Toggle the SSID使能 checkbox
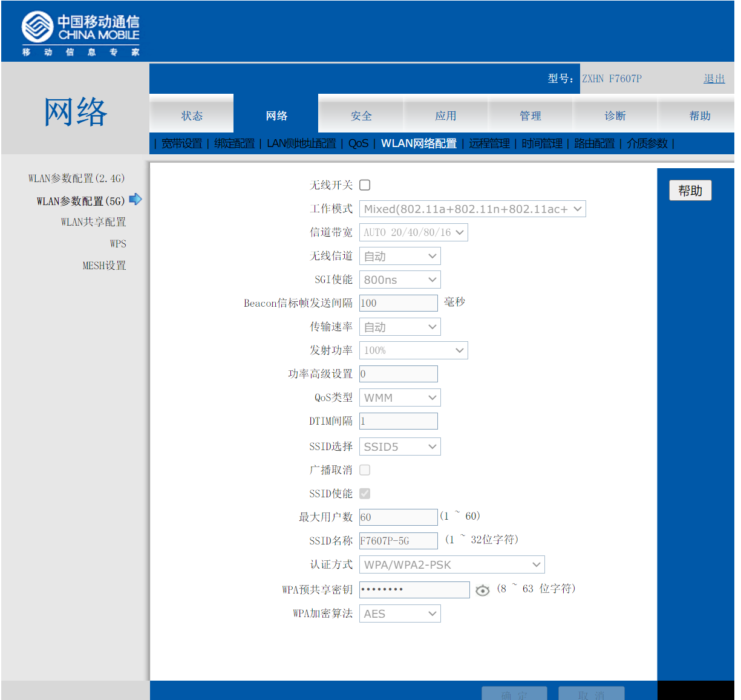Viewport: 741px width, 700px height. point(365,494)
